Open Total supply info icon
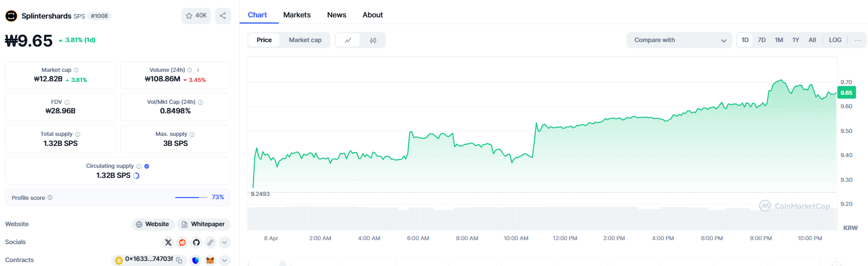 click(x=77, y=134)
